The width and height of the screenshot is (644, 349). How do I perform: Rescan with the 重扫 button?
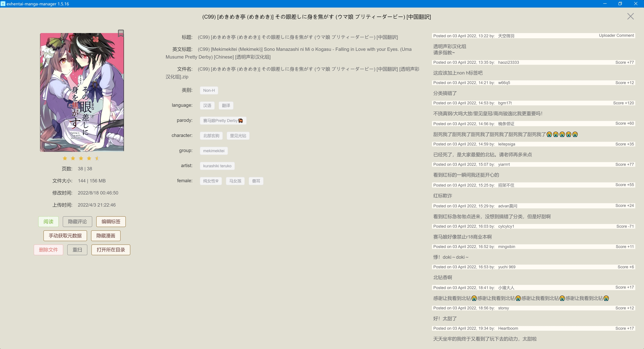[x=77, y=250]
